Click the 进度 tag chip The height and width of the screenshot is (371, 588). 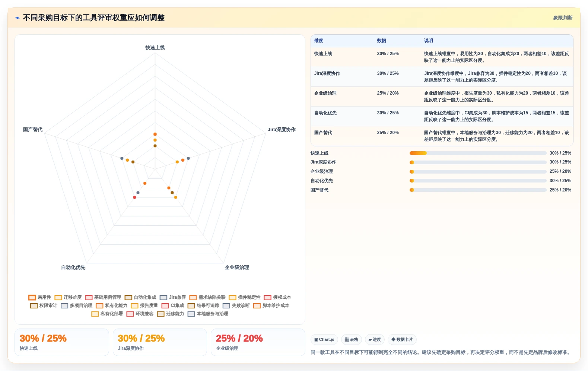[374, 339]
